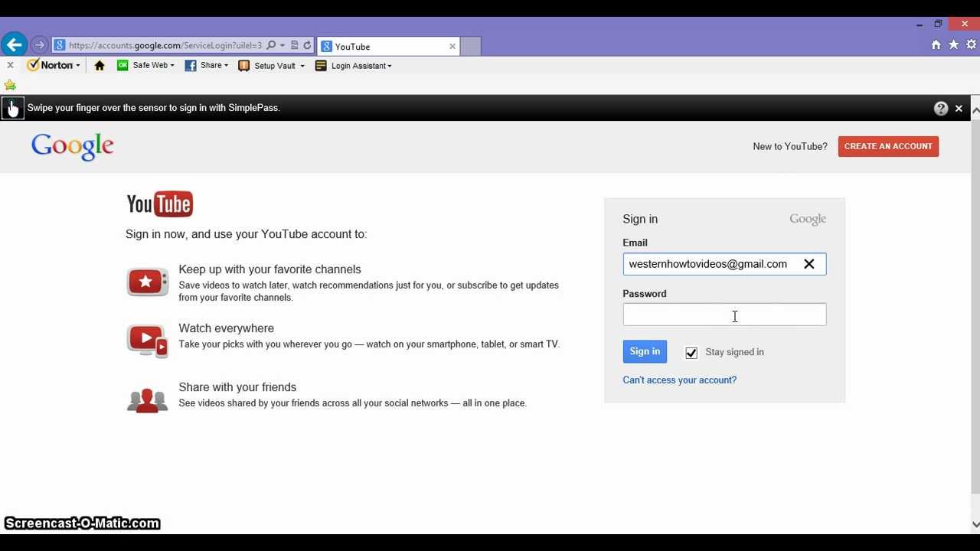Click the 'New to YouTube?' text
Viewport: 980px width, 551px height.
(790, 146)
